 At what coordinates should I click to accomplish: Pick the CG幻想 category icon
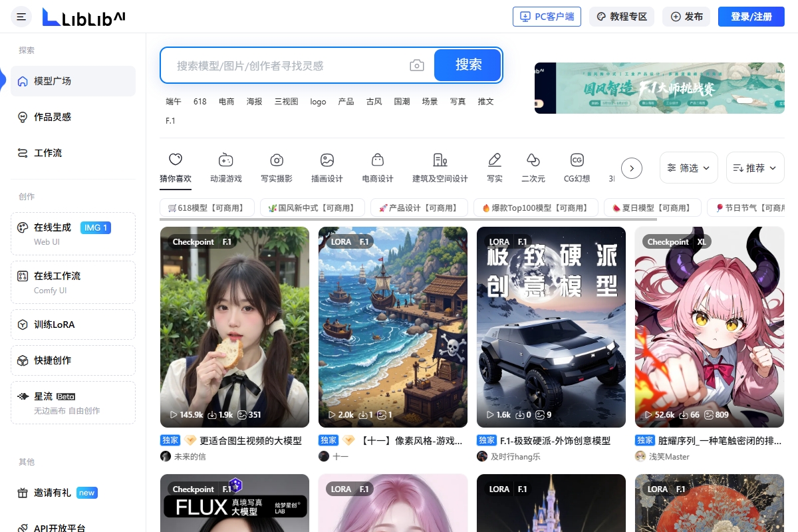click(577, 160)
